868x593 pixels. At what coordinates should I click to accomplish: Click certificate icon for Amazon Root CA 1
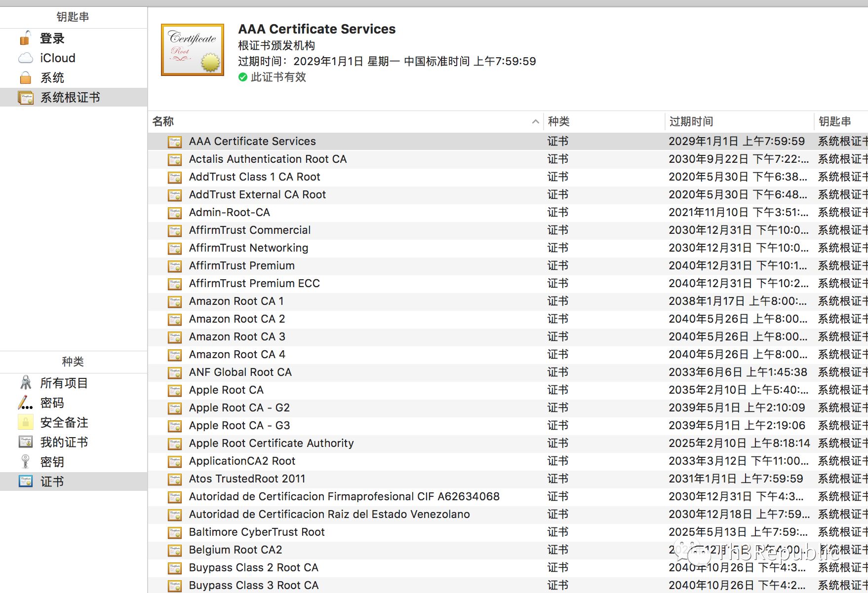(175, 301)
